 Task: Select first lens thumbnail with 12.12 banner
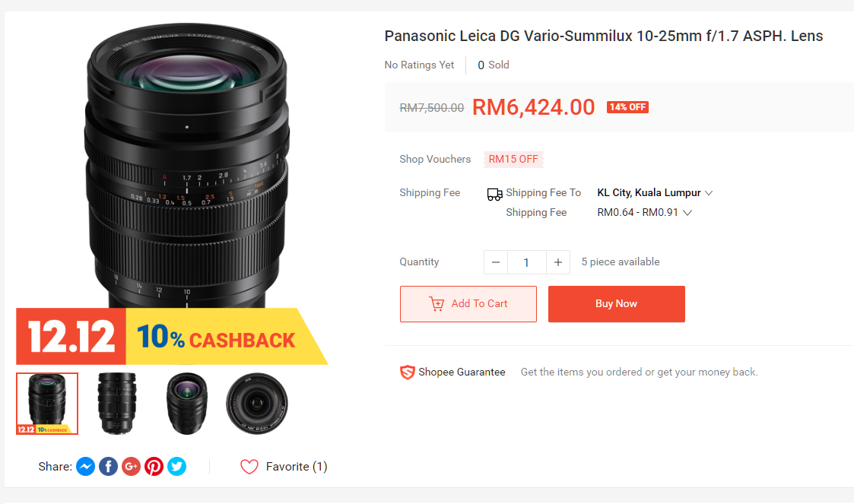[47, 404]
